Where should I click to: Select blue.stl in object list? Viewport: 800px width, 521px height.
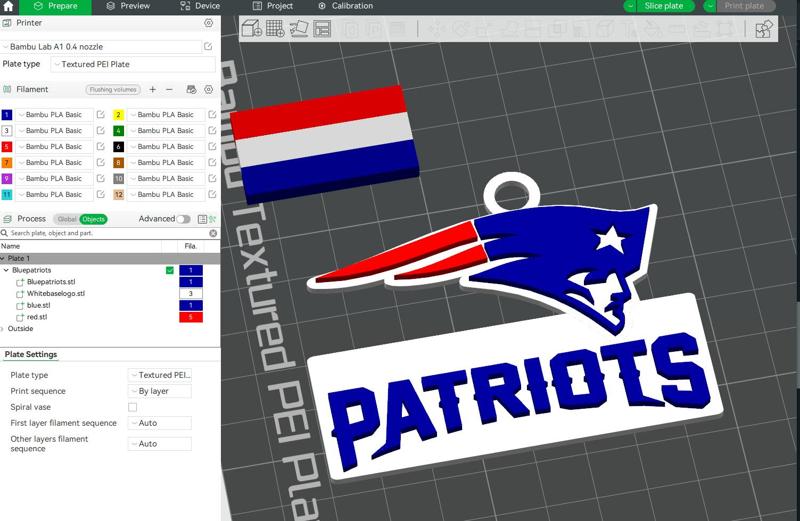[38, 305]
